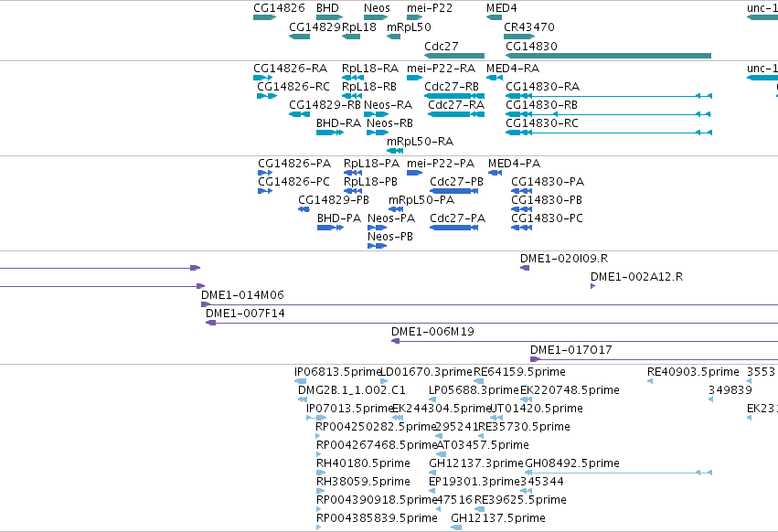The image size is (778, 532).
Task: Click the long CG14830 gene bar
Action: 608,56
